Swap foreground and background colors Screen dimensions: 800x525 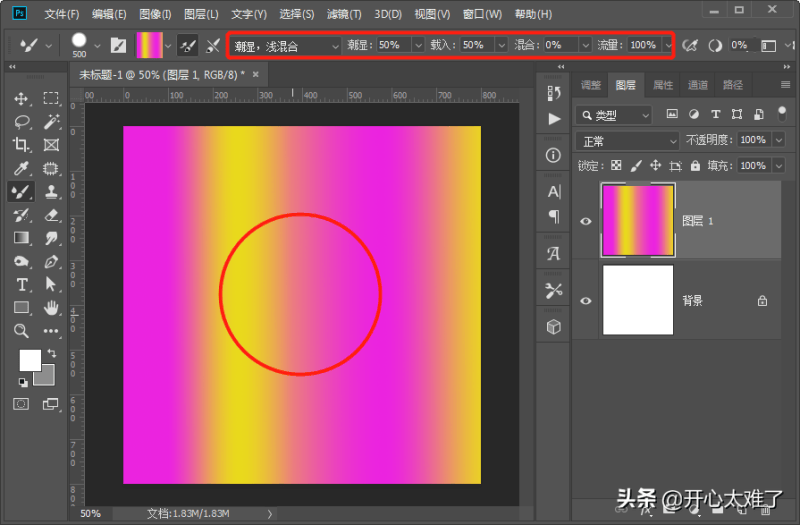click(52, 353)
